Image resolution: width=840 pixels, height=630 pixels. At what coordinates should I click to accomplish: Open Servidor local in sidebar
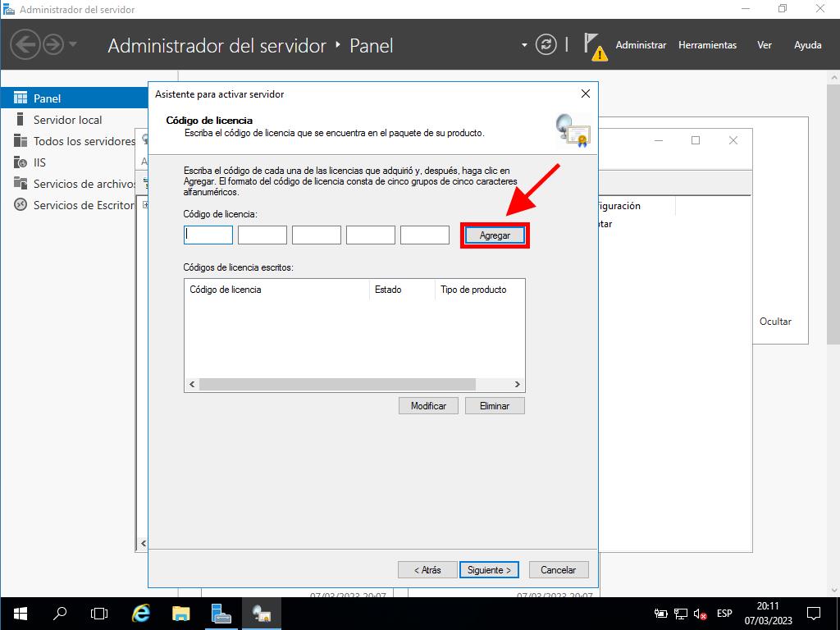67,120
